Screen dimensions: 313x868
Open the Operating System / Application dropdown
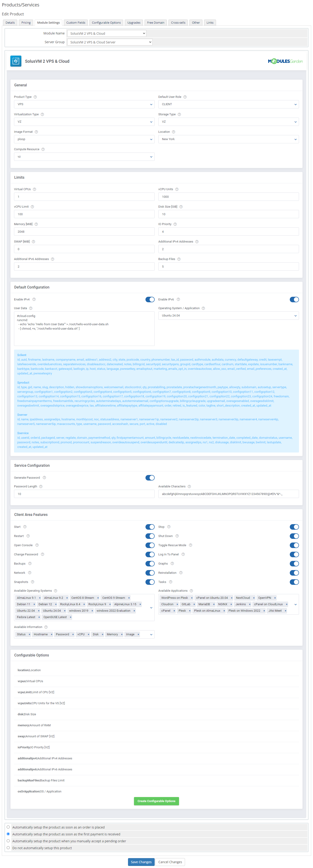(228, 316)
